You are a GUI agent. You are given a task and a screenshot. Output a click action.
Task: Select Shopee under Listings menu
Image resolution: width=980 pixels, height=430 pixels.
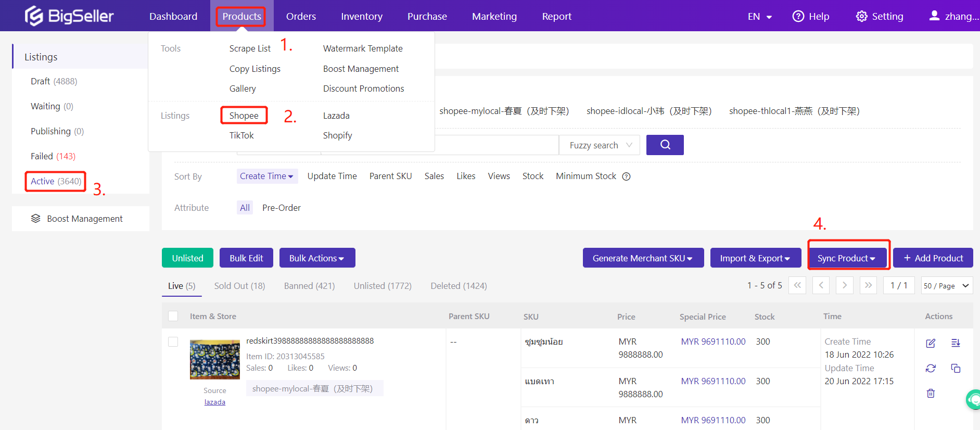tap(244, 116)
